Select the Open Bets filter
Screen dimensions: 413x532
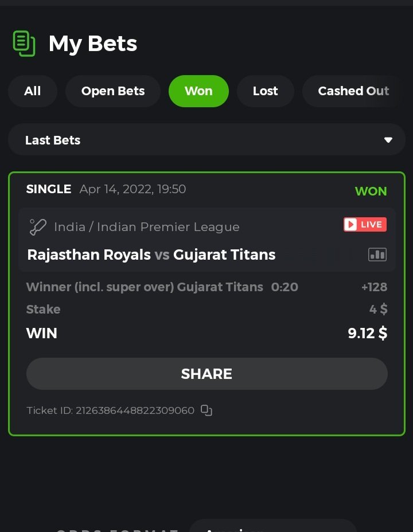[x=113, y=91]
